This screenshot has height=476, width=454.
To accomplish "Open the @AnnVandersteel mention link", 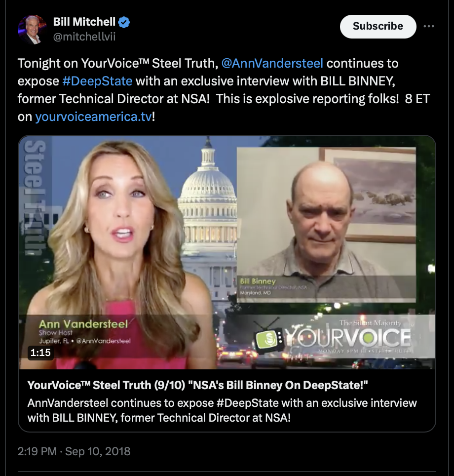I will [272, 63].
